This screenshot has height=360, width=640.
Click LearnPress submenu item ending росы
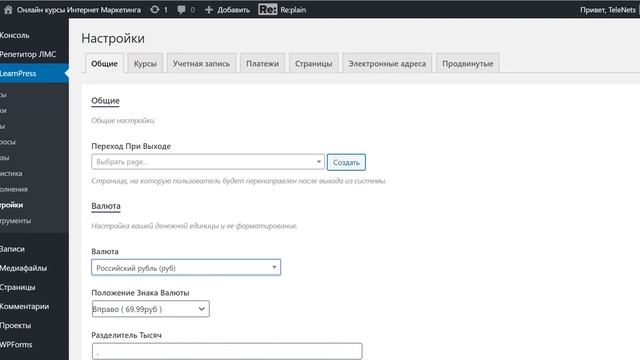tap(8, 142)
